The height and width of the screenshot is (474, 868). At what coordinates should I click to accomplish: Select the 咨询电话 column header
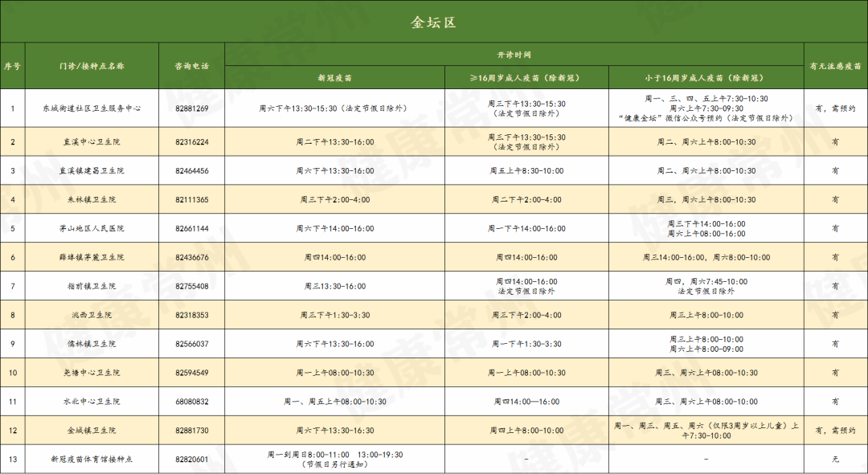[x=192, y=66]
